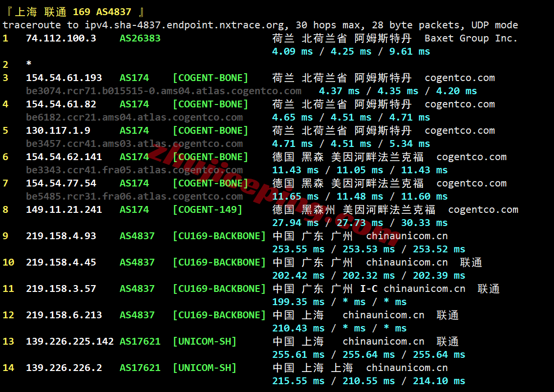Select IP address 219.158.4.45

point(61,263)
